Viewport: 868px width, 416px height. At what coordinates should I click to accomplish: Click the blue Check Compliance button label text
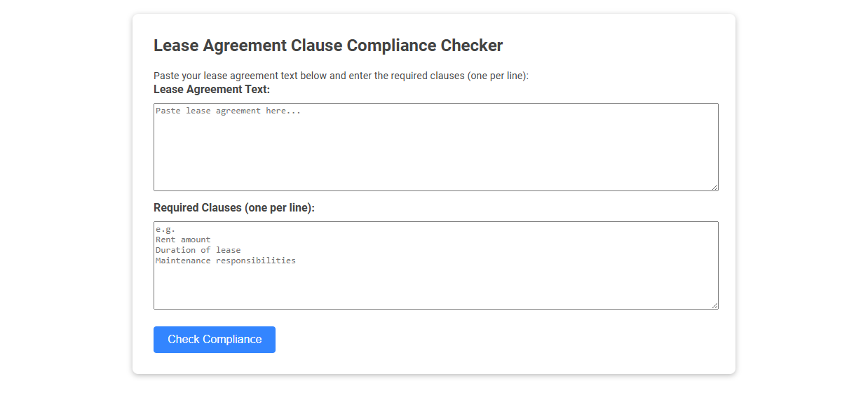[x=214, y=339]
